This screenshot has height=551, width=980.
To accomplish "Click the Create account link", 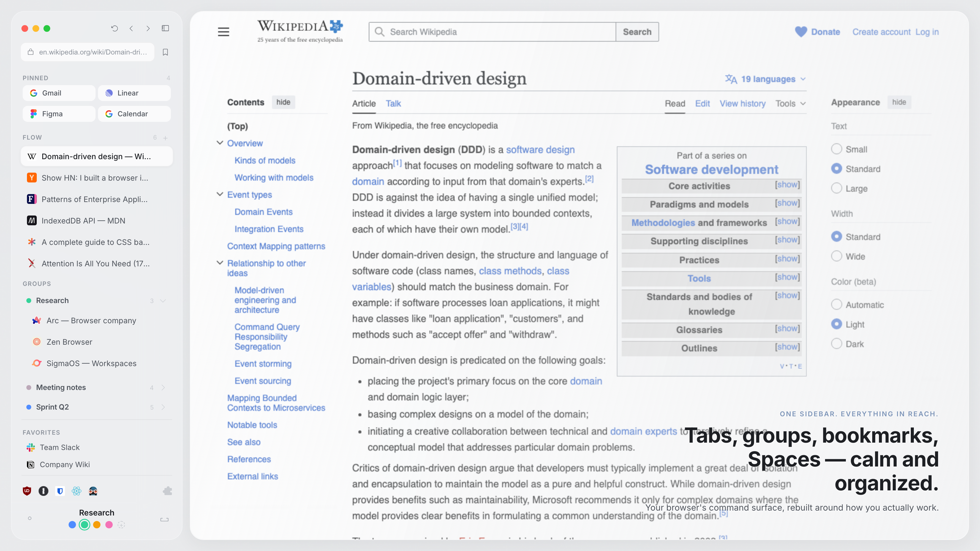I will pos(881,32).
